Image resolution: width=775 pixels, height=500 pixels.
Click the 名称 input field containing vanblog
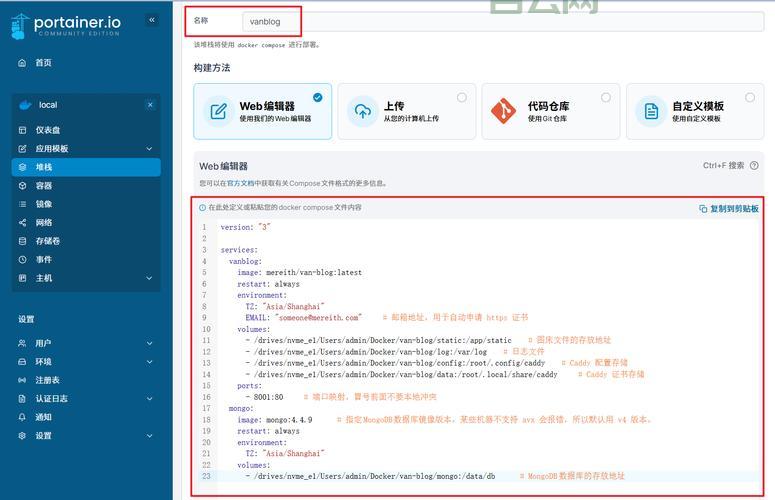pos(503,22)
